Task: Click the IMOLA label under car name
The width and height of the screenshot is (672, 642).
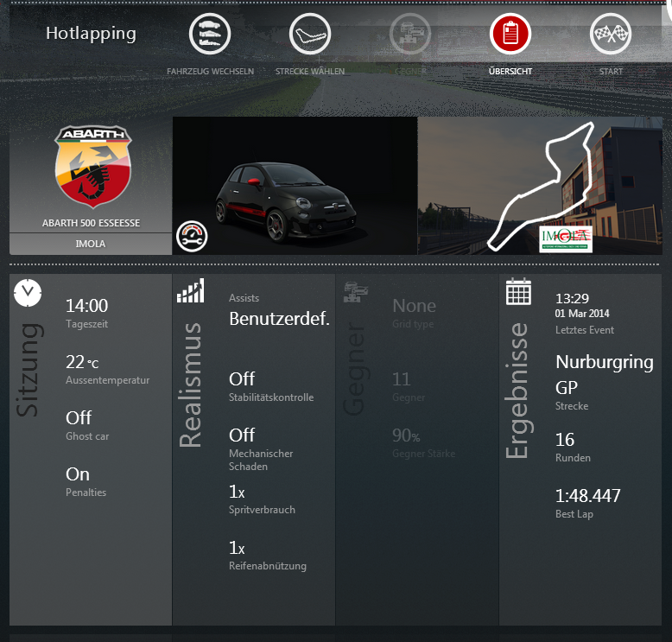Action: (x=91, y=244)
